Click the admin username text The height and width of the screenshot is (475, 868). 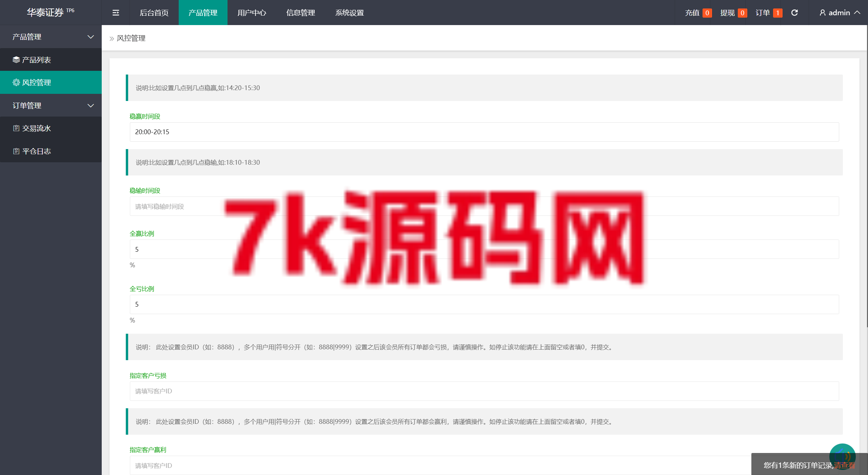pos(839,13)
